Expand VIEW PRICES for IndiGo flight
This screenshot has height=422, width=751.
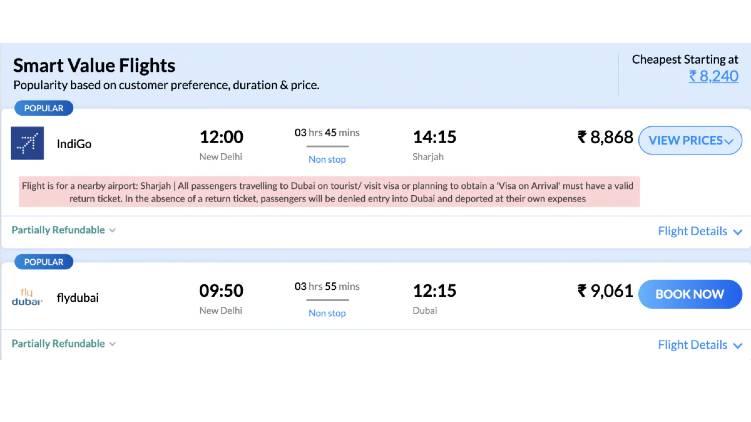(x=690, y=140)
